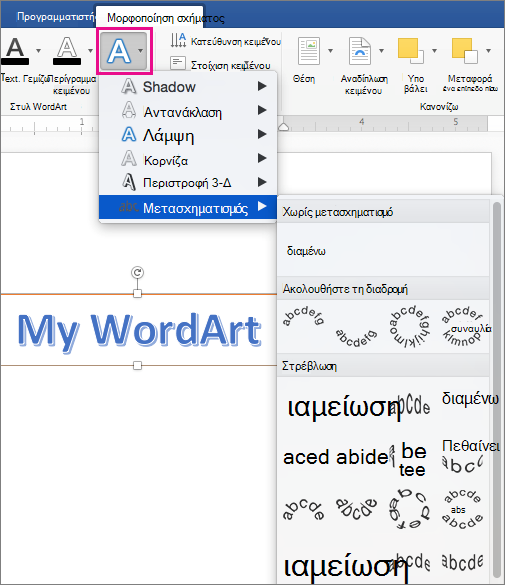Screen dimensions: 505x585
Task: Select the 'Πεθαίνει' warp style
Action: click(x=470, y=446)
